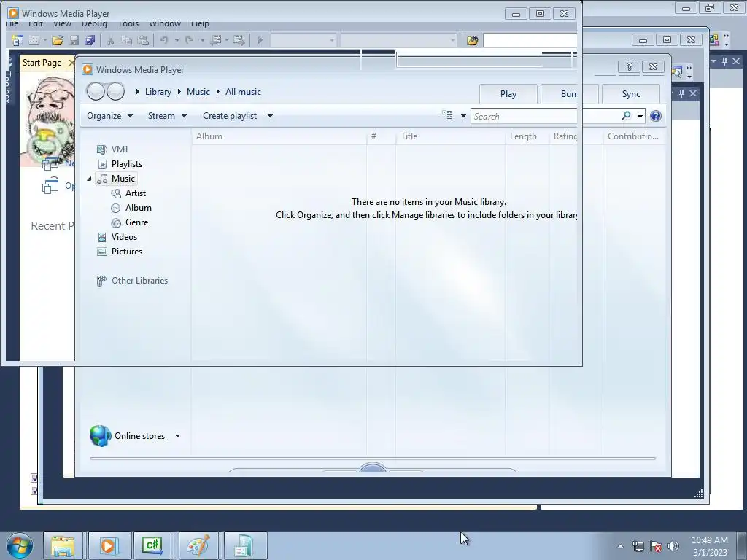Click the Redo arrow icon

(x=189, y=41)
